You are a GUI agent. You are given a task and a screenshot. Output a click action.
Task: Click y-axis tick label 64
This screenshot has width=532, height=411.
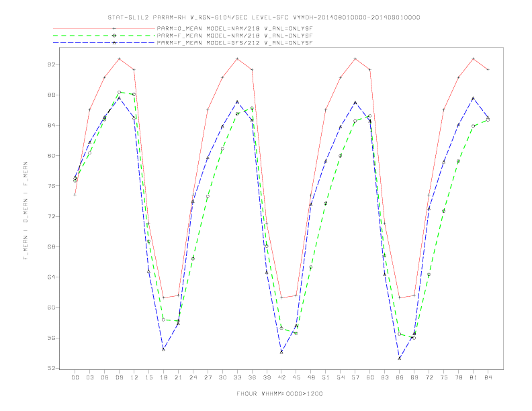pos(51,277)
